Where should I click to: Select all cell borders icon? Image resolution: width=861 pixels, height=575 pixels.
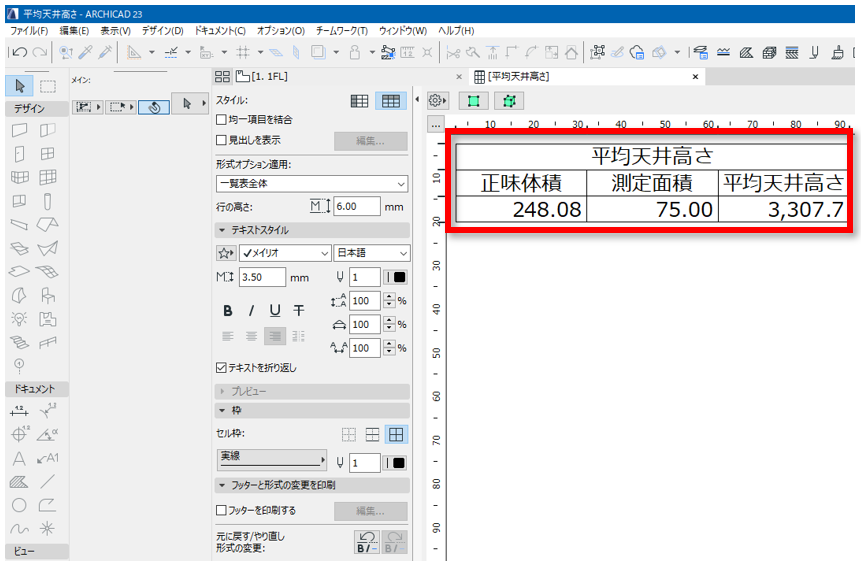(396, 435)
